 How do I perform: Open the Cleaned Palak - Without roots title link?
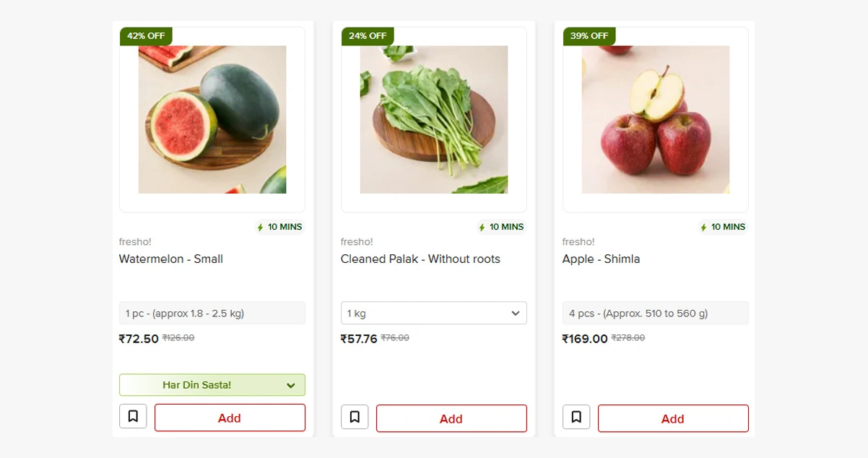click(420, 259)
